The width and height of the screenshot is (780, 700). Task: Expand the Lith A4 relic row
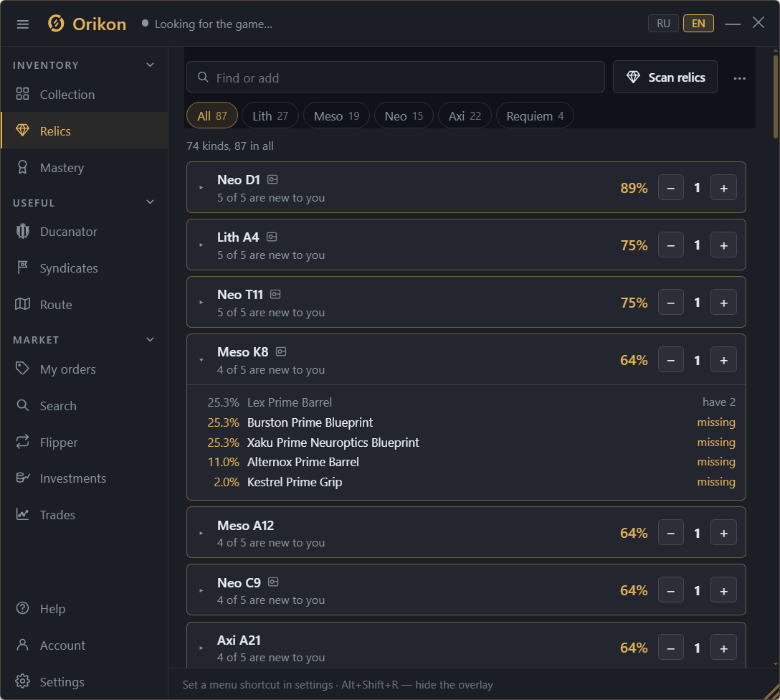tap(201, 245)
